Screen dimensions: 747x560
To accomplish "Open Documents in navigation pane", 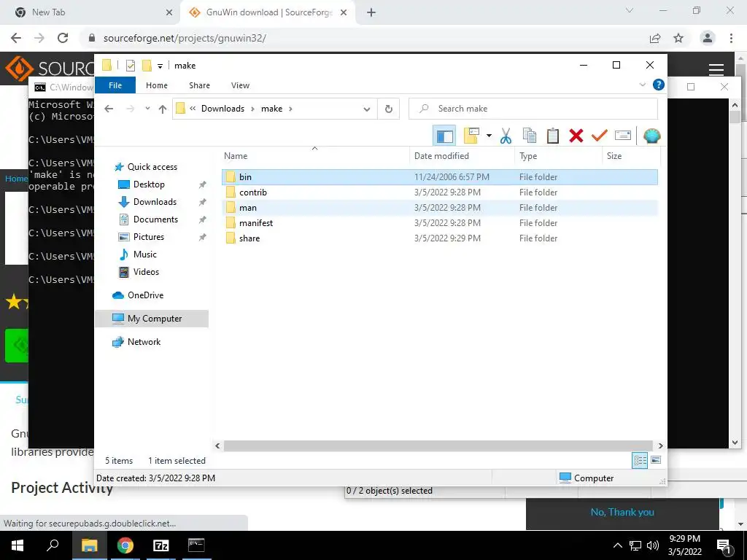I will tap(155, 219).
